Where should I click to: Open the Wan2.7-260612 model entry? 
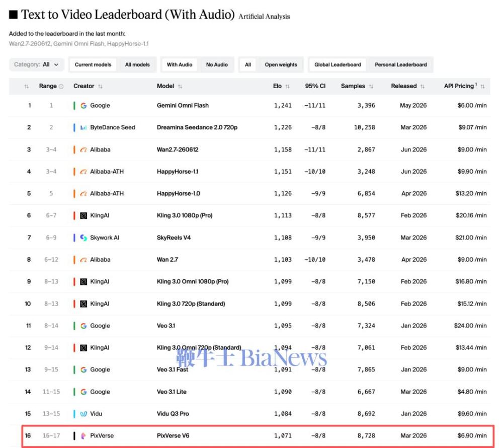tap(178, 150)
